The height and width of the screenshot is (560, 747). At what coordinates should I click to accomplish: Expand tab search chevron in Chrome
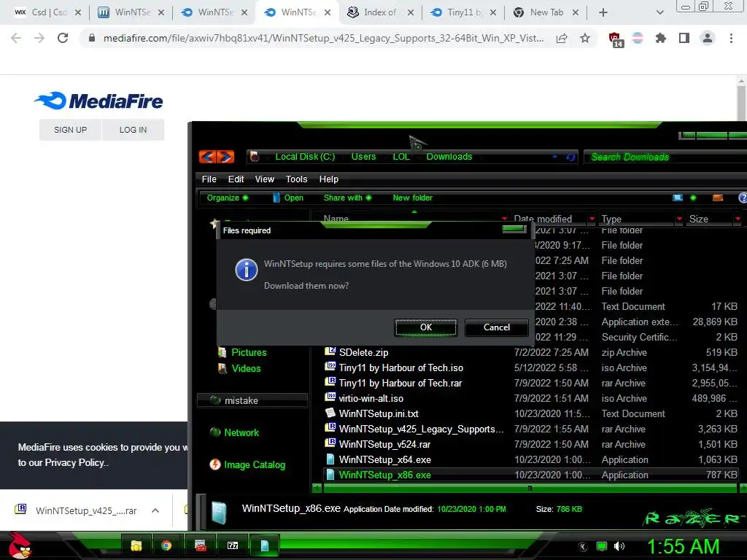point(659,12)
